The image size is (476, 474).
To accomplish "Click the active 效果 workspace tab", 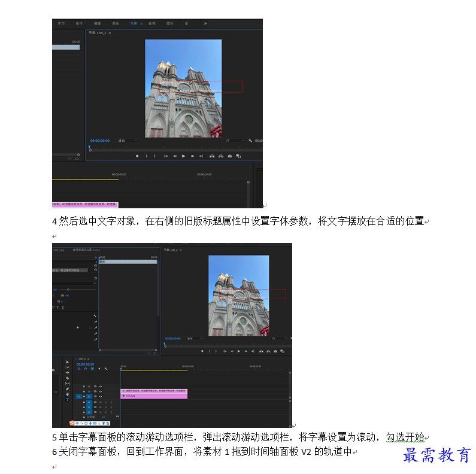I will 134,23.
